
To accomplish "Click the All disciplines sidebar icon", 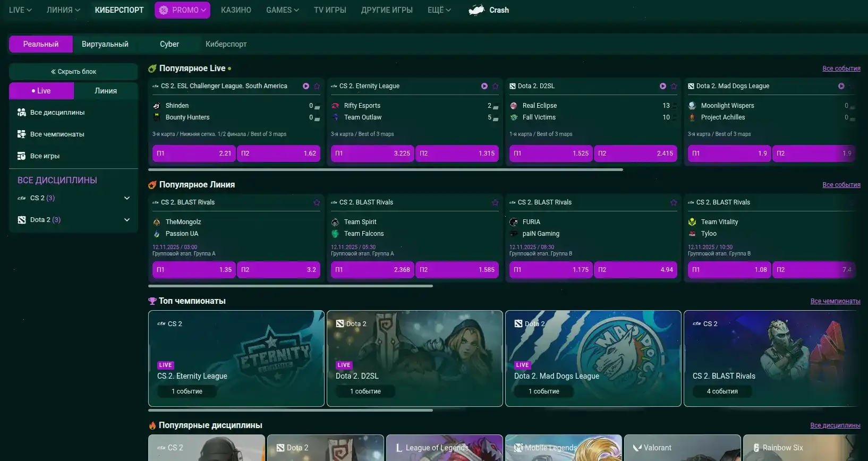I will pos(22,113).
